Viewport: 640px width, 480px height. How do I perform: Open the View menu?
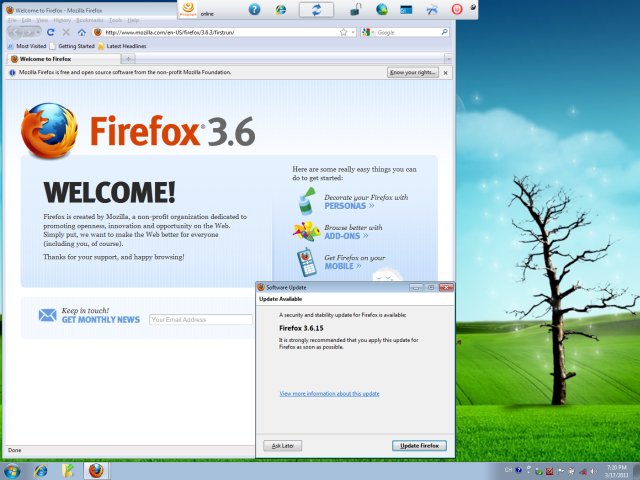pos(42,20)
